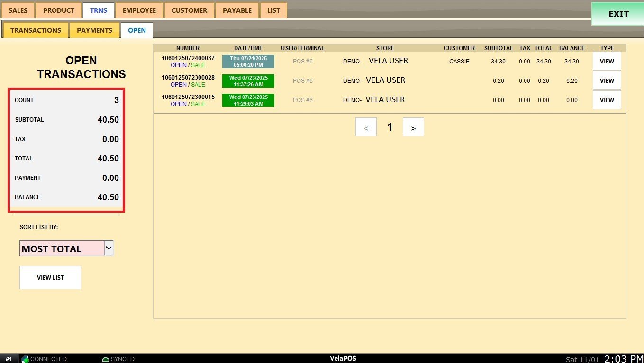
Task: Switch to the TRANSACTIONS sub-tab
Action: click(36, 30)
